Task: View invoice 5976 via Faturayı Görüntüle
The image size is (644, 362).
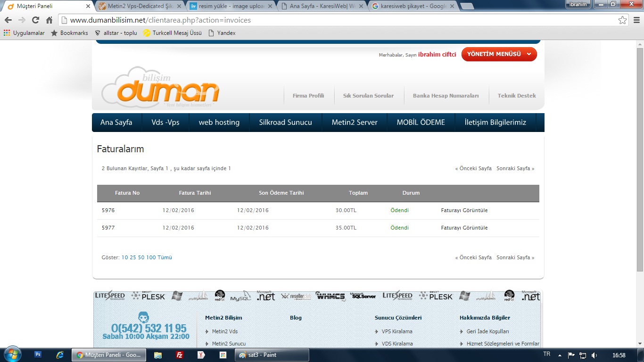Action: coord(464,210)
